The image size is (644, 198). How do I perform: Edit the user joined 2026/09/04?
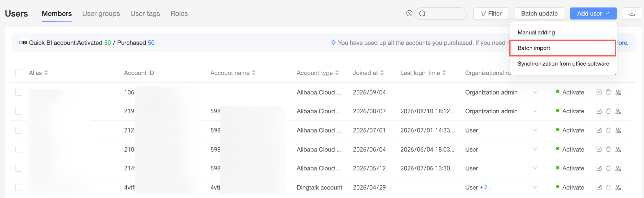(x=599, y=92)
